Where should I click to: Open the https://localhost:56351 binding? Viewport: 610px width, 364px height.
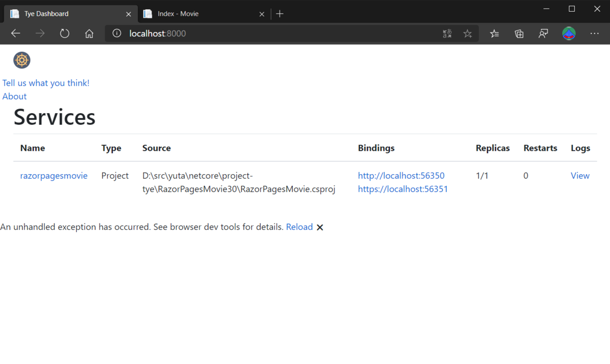403,189
